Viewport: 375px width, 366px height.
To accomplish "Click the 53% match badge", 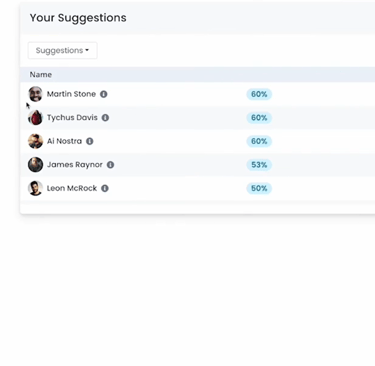I will [x=259, y=165].
